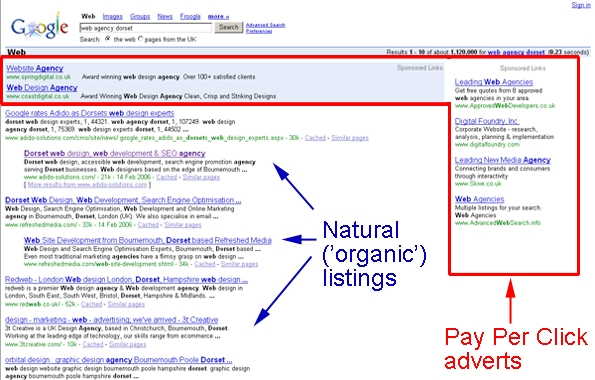This screenshot has height=380, width=595.
Task: Click 'web agency dorset' link in results bar
Action: (x=516, y=52)
